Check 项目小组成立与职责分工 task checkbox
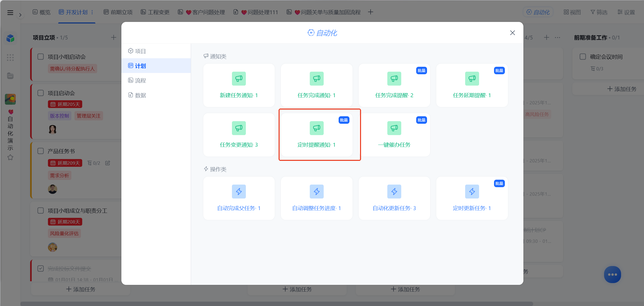 [41, 211]
